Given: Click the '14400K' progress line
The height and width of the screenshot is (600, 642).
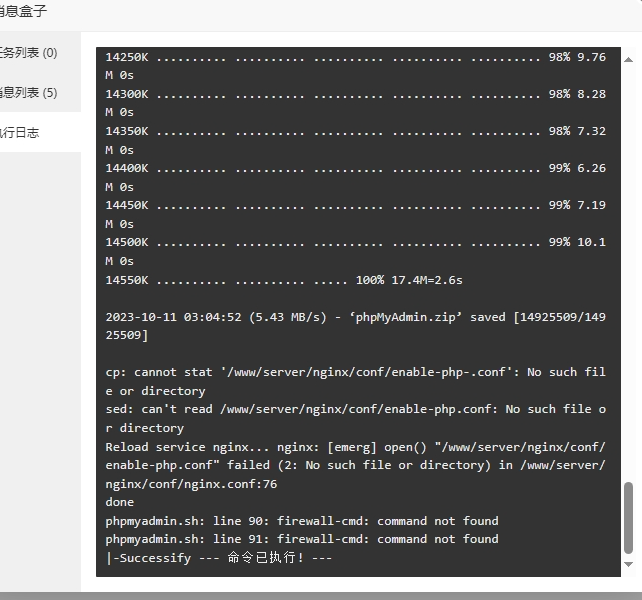Looking at the screenshot, I should (355, 177).
